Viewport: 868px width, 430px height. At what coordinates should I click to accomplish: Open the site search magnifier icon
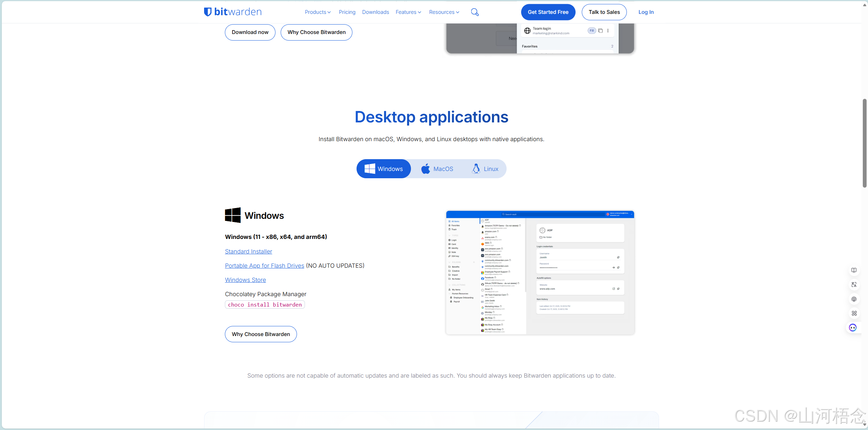point(475,12)
